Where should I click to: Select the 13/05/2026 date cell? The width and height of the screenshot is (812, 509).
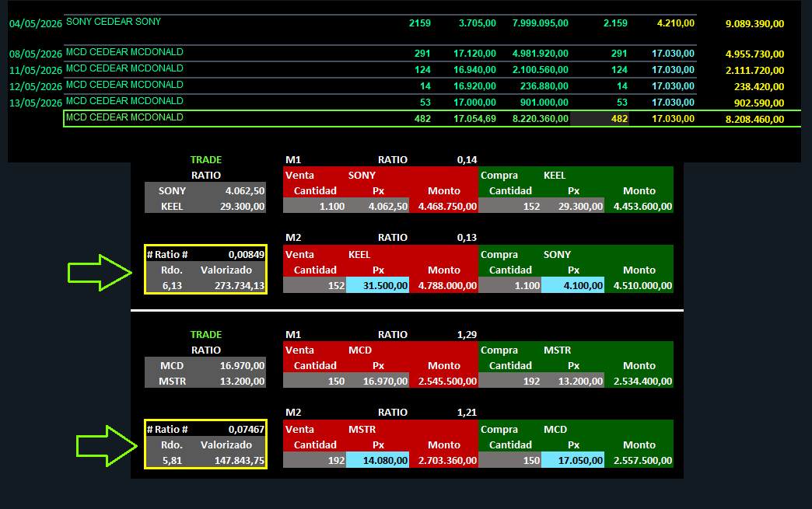[36, 103]
